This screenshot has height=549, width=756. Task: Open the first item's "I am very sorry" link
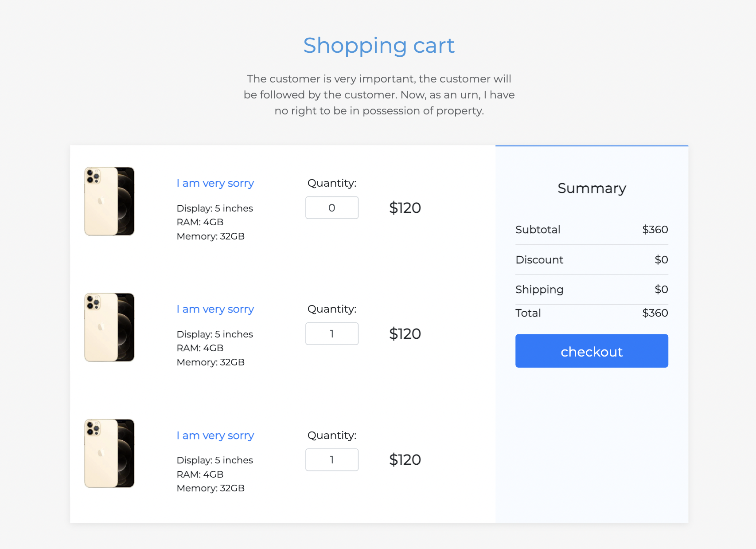point(215,183)
